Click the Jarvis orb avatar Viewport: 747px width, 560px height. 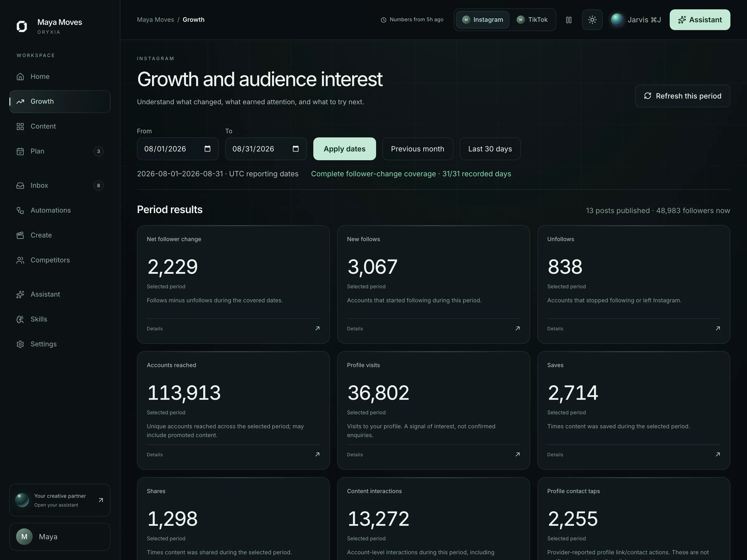point(617,20)
